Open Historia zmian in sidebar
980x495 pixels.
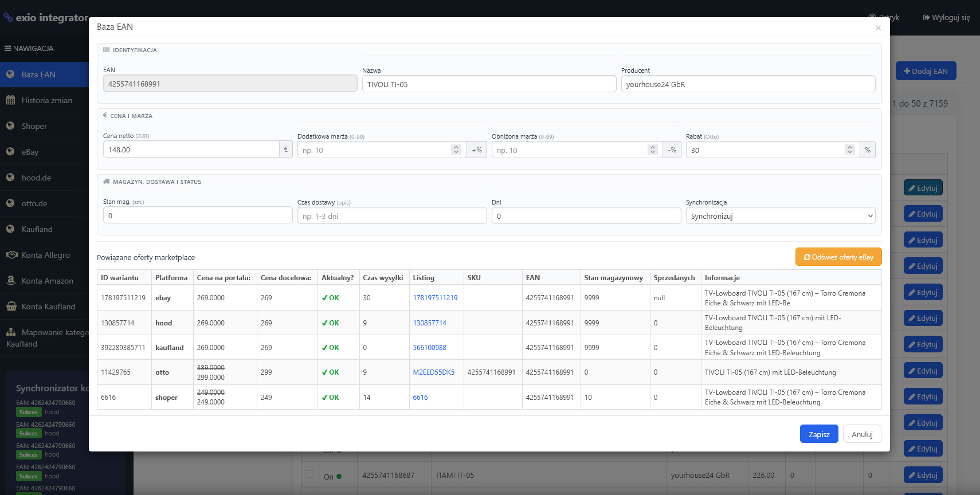tap(44, 100)
